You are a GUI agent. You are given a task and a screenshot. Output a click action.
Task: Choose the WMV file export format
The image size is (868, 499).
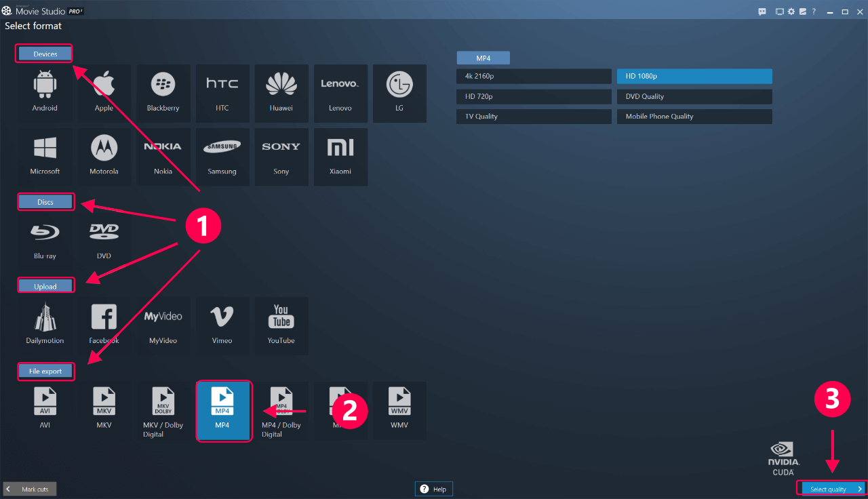(x=399, y=411)
